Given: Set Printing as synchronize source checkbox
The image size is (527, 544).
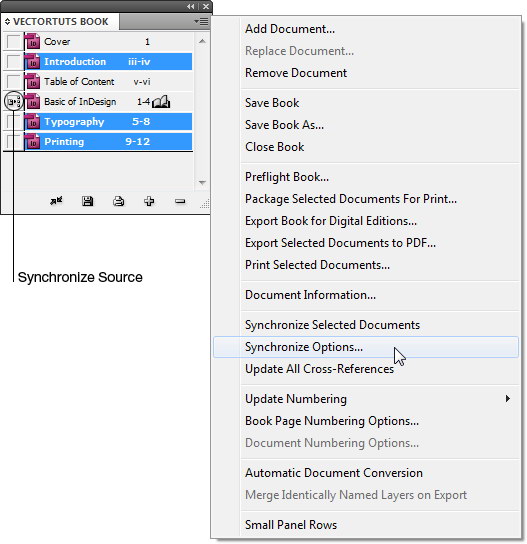Looking at the screenshot, I should [x=14, y=142].
